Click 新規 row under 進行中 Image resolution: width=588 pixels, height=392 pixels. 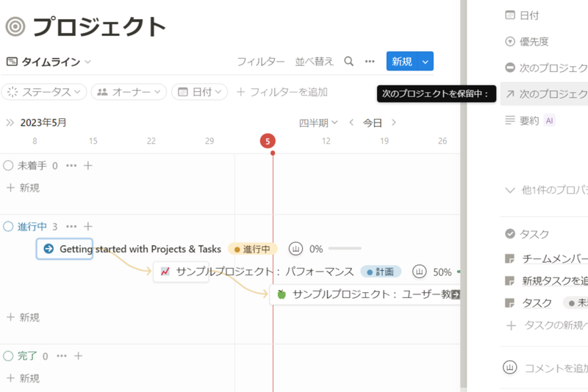[24, 318]
